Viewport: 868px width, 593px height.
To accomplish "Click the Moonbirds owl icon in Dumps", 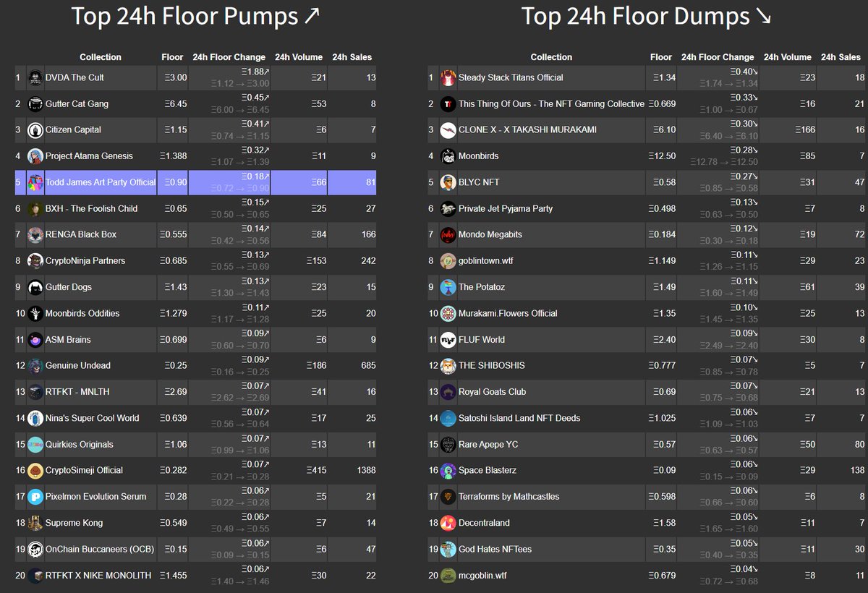I will click(448, 156).
